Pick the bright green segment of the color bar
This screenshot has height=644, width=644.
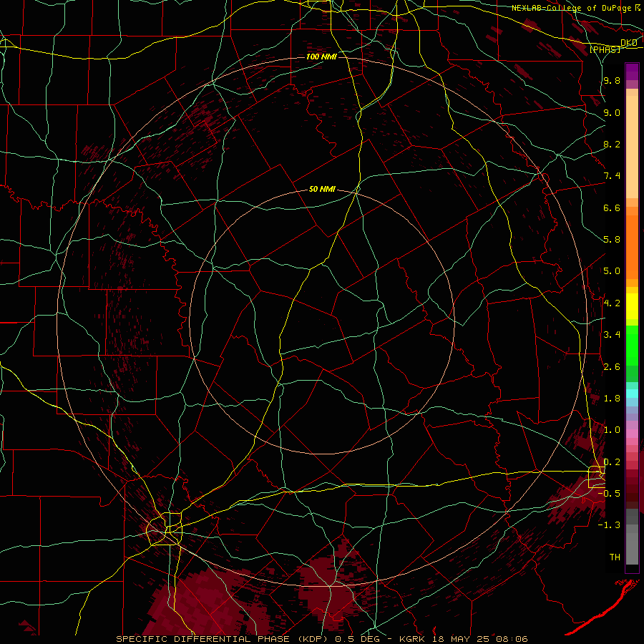tap(632, 344)
